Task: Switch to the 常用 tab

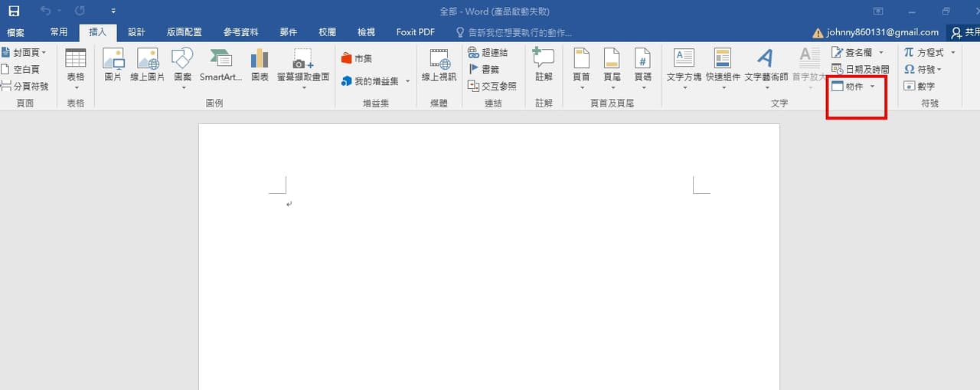Action: pyautogui.click(x=59, y=32)
